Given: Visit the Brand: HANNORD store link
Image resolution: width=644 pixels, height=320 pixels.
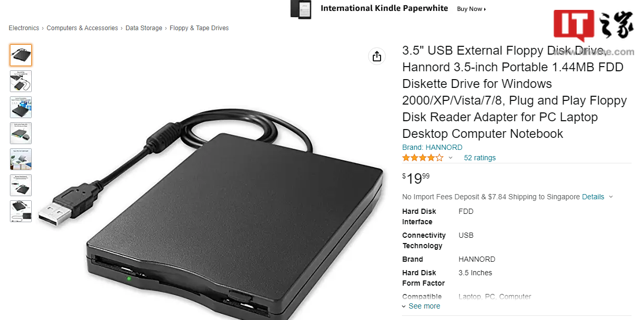Looking at the screenshot, I should tap(432, 147).
